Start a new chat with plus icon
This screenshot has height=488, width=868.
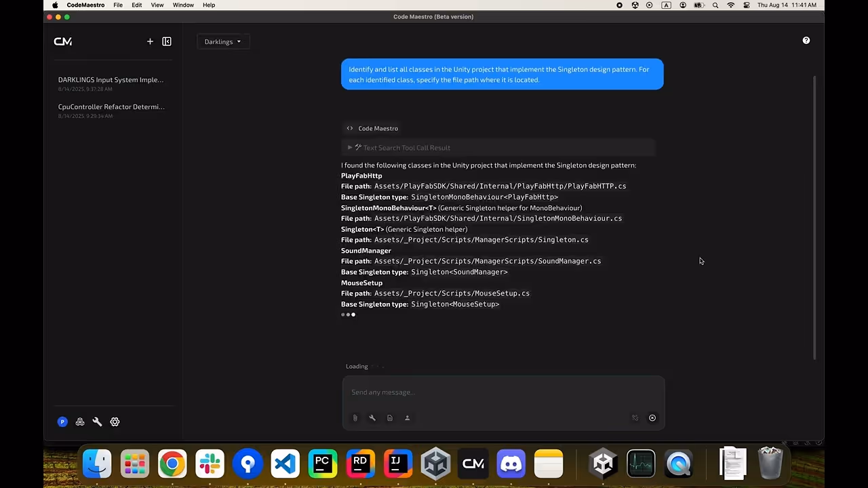[x=150, y=41]
